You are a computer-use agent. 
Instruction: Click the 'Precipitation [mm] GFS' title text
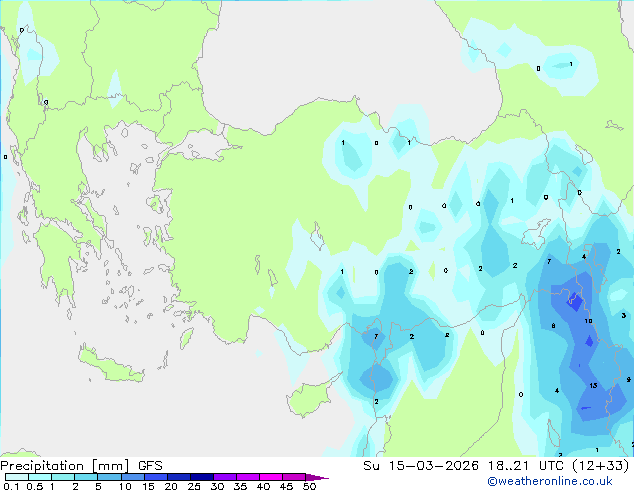point(81,466)
